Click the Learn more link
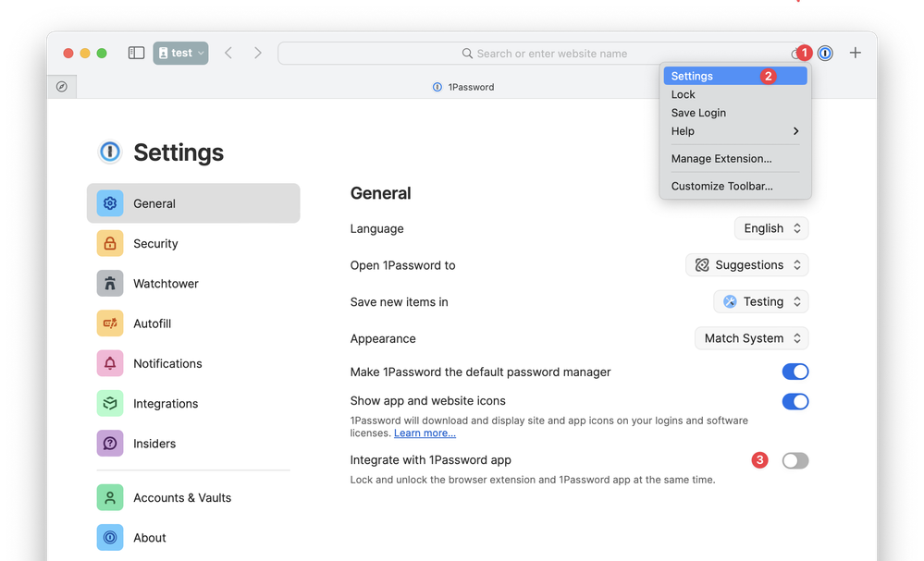Screen dimensions: 924x561 click(x=425, y=433)
